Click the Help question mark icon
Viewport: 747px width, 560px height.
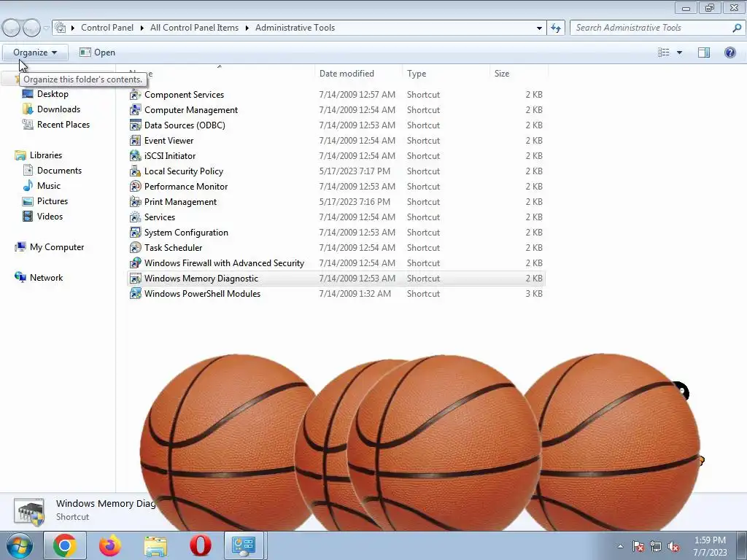click(x=729, y=52)
